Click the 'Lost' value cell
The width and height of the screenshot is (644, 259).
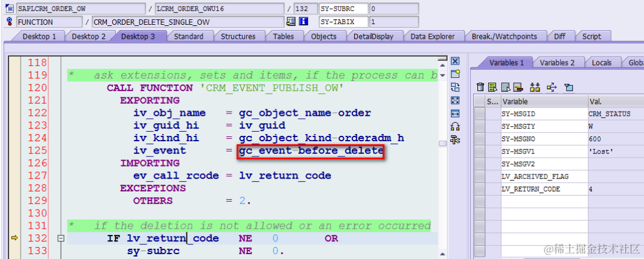616,152
